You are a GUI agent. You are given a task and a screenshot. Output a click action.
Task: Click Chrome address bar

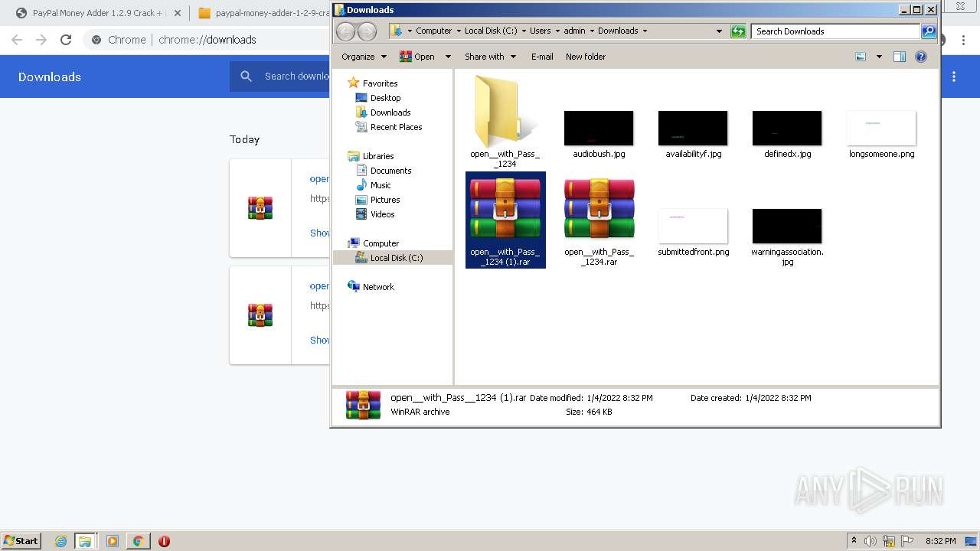point(207,40)
